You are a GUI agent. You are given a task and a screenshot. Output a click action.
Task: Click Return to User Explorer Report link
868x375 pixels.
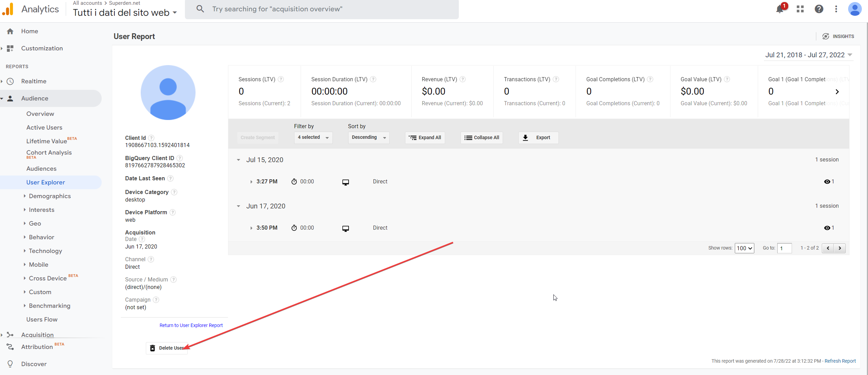pyautogui.click(x=191, y=325)
